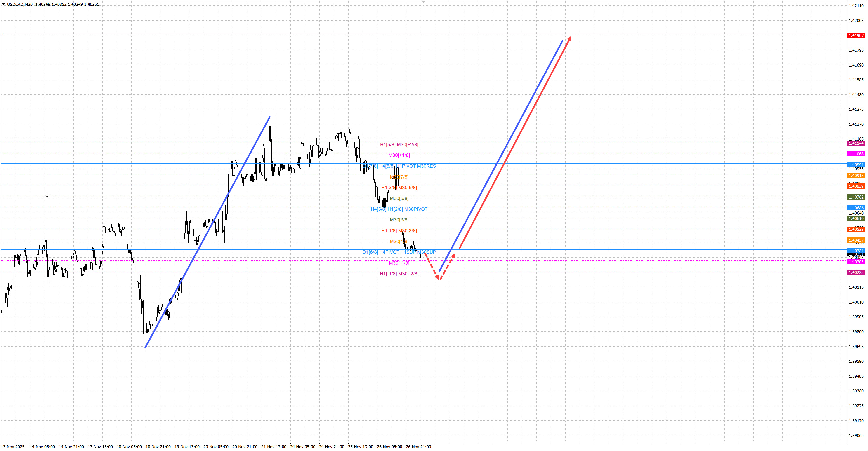Click the dashed red up arrow tip
868x451 pixels.
point(453,256)
